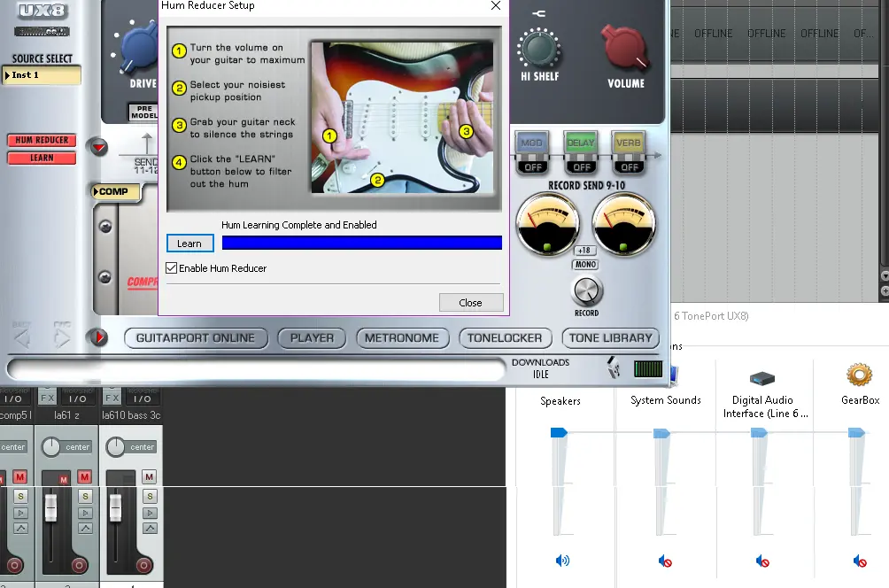The image size is (889, 588).
Task: Click the RECORD level knob
Action: click(586, 290)
